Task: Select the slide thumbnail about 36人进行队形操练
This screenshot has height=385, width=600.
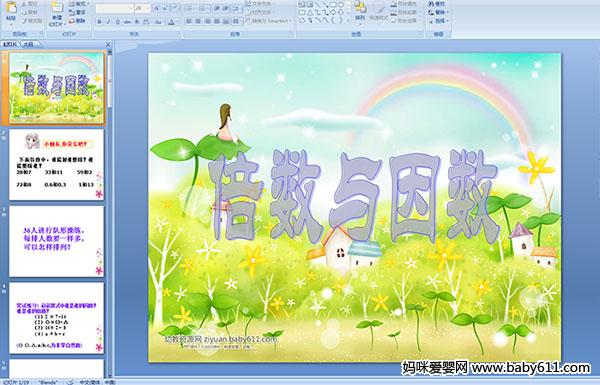Action: tap(56, 241)
